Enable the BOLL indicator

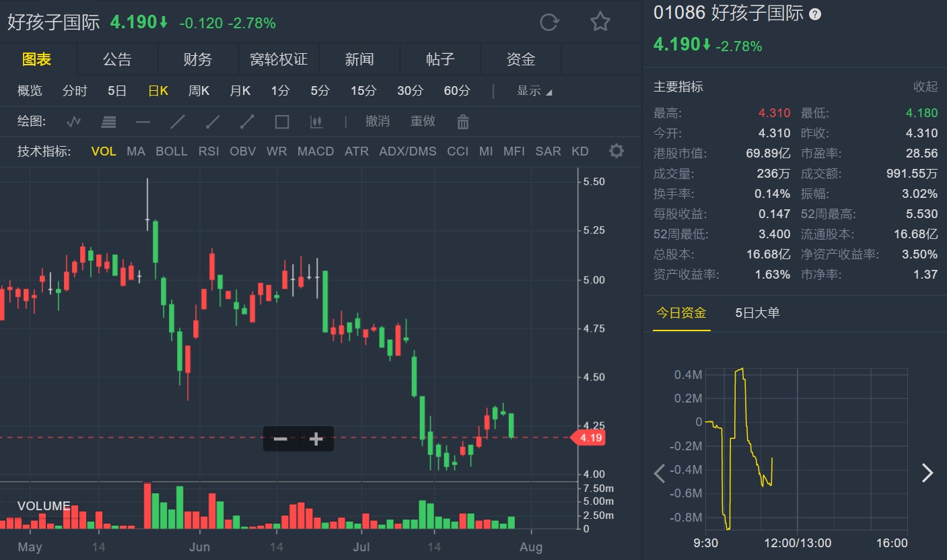tap(172, 151)
